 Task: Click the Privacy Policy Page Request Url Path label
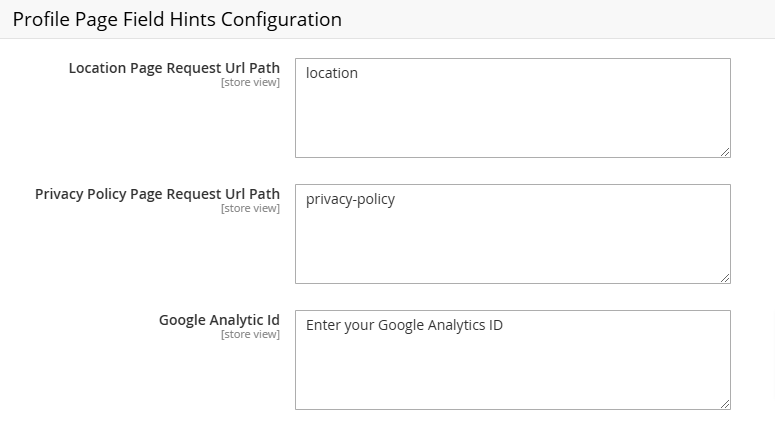point(157,194)
